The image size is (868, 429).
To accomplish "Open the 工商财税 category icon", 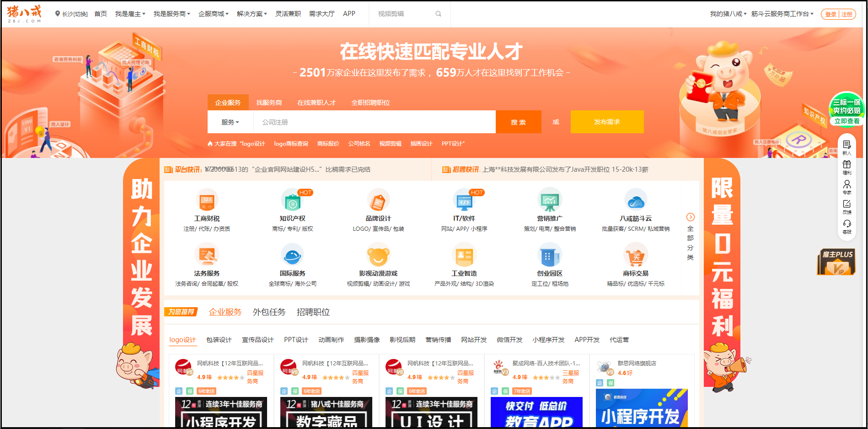I will (207, 201).
